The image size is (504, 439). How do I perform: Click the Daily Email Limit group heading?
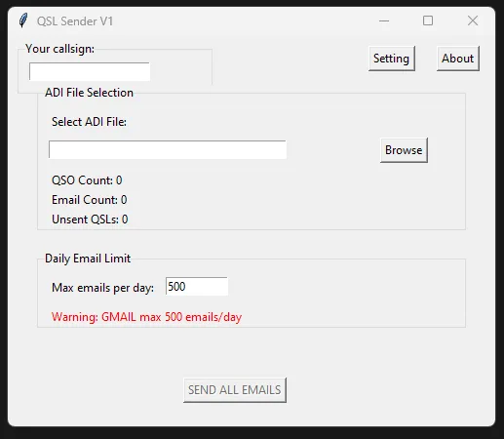pos(88,259)
